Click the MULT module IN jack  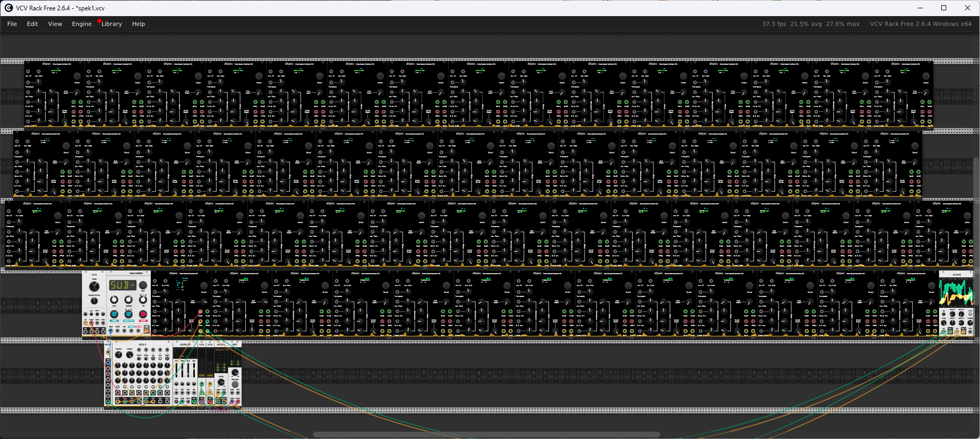point(108,352)
